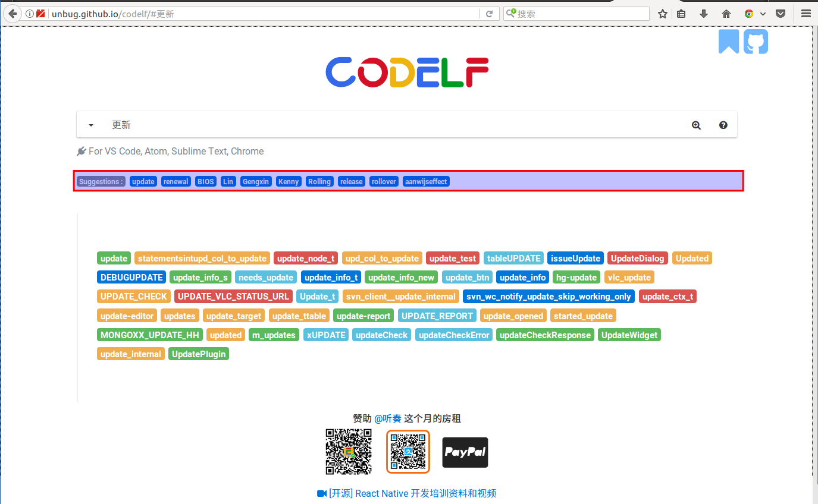
Task: Click the site info icon in address bar
Action: 29,14
